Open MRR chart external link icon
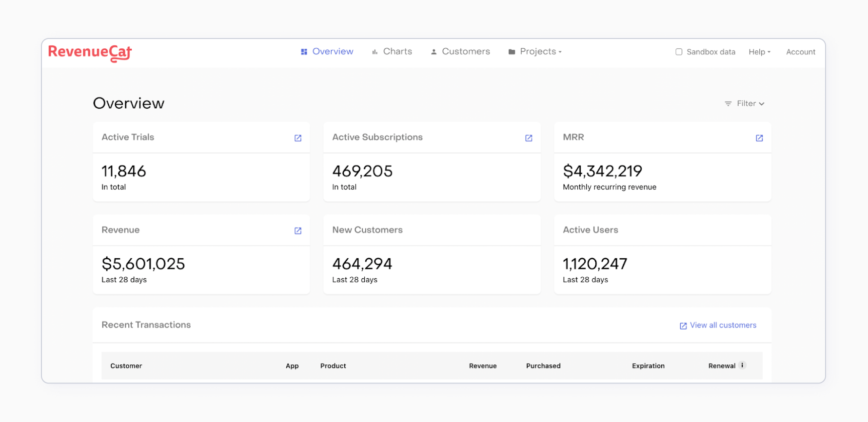Screen dimensions: 868x422 point(759,138)
